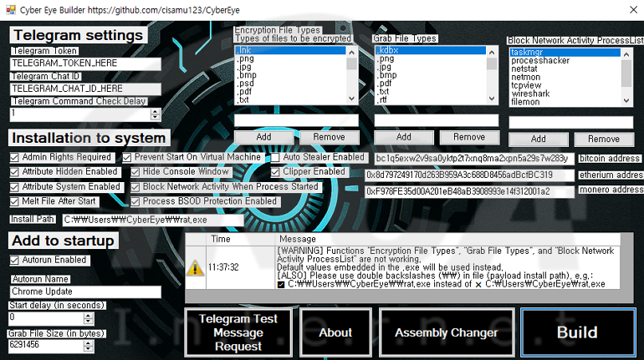Screen dimensions: 644x360
Task: Select processhacker in the process list
Action: pos(565,61)
